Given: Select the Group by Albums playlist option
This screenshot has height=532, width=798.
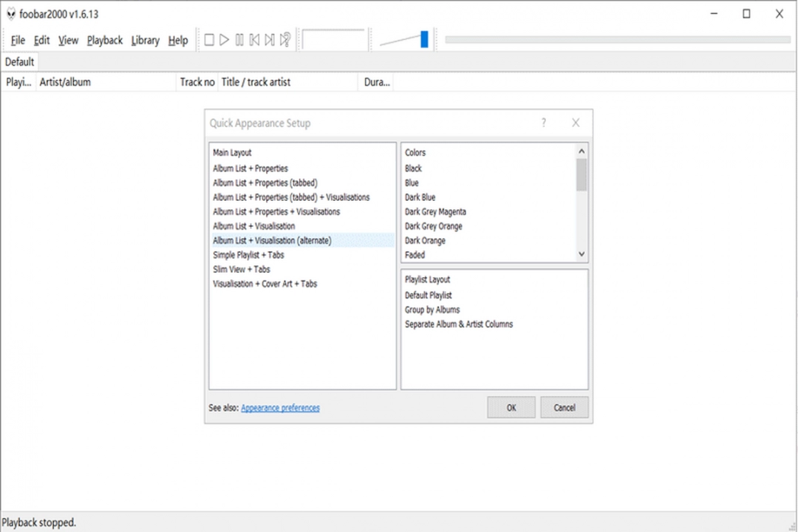Looking at the screenshot, I should (x=432, y=309).
